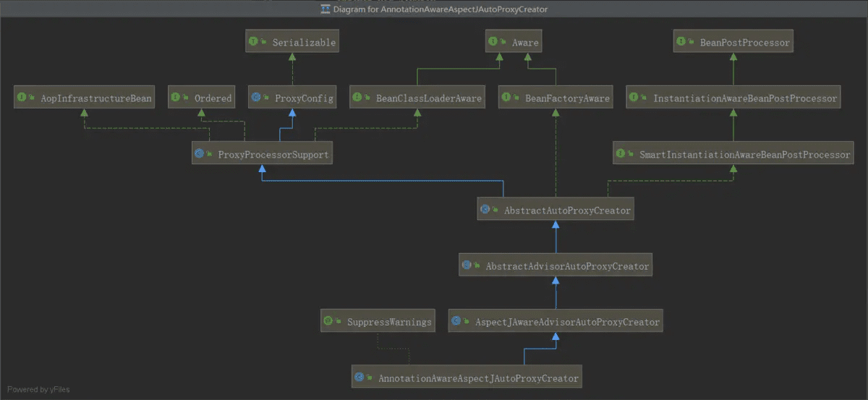Screen dimensions: 868x400
Task: Click the interface icon of BeanFactoryAware
Action: click(508, 98)
